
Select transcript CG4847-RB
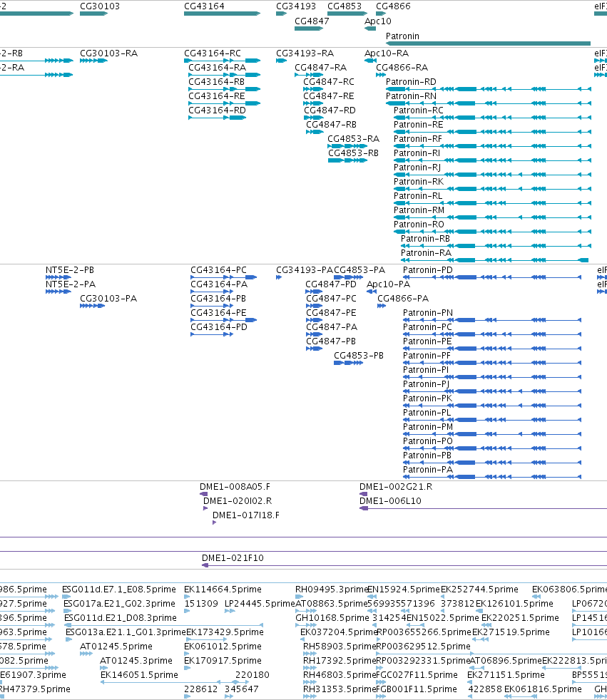pyautogui.click(x=332, y=125)
